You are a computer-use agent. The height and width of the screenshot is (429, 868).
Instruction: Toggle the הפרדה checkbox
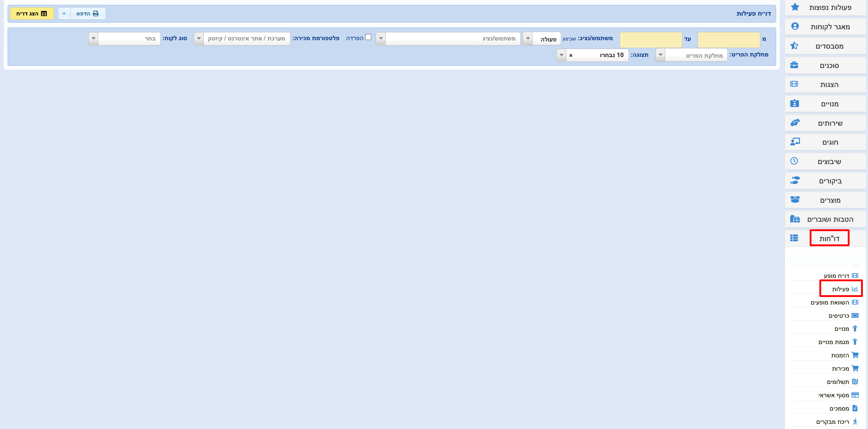pyautogui.click(x=368, y=37)
